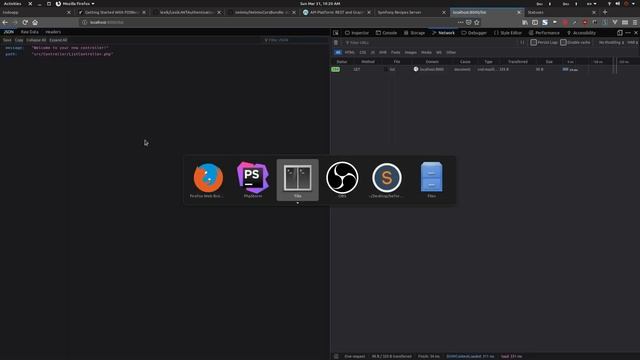Open the Inspector devtools tab
This screenshot has width=640, height=360.
tap(357, 33)
